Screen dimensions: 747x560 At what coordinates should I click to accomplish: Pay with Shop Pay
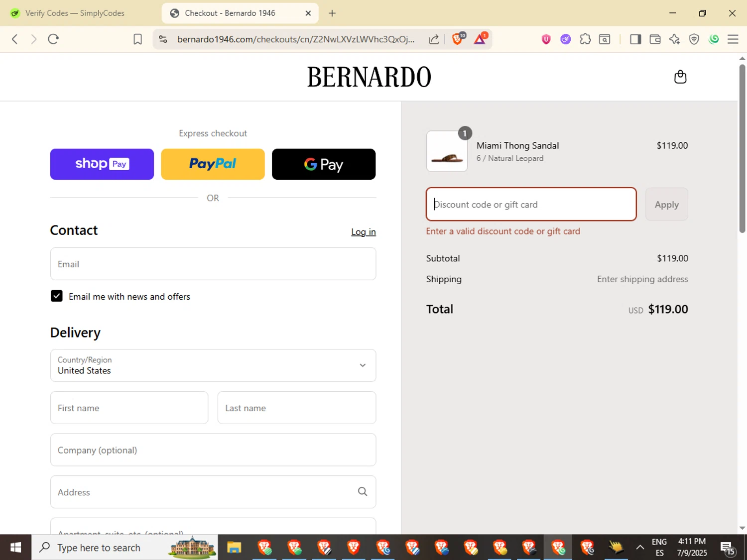click(102, 164)
